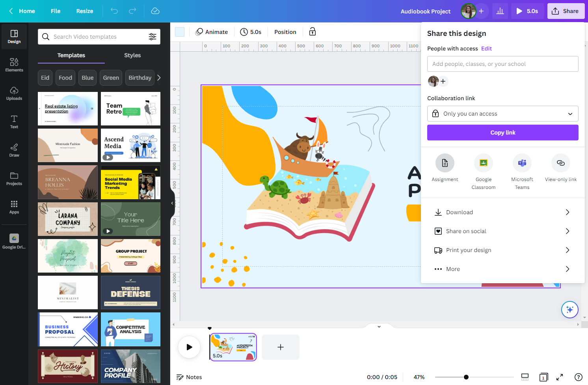
Task: Go back to Home
Action: 22,11
